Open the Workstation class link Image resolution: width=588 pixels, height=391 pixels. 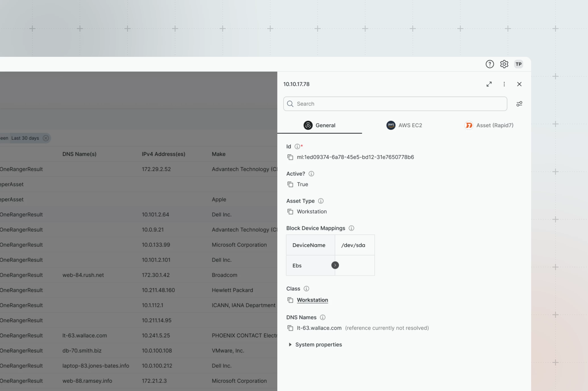coord(312,300)
